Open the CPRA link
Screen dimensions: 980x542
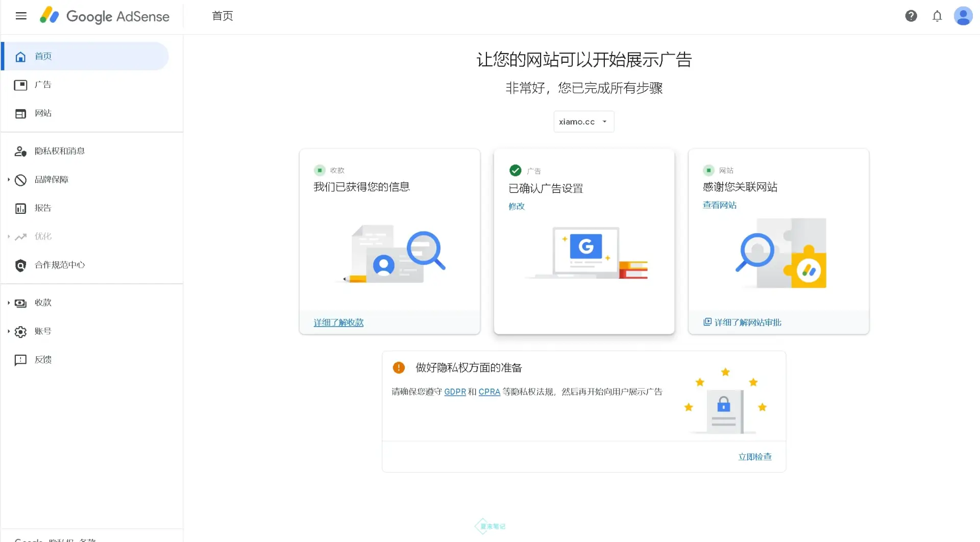coord(489,391)
